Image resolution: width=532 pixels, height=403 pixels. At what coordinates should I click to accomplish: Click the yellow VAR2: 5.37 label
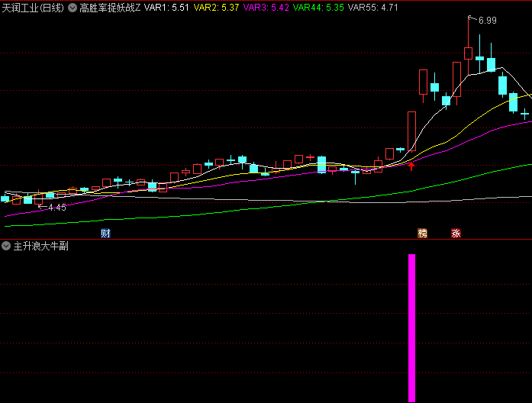[216, 8]
